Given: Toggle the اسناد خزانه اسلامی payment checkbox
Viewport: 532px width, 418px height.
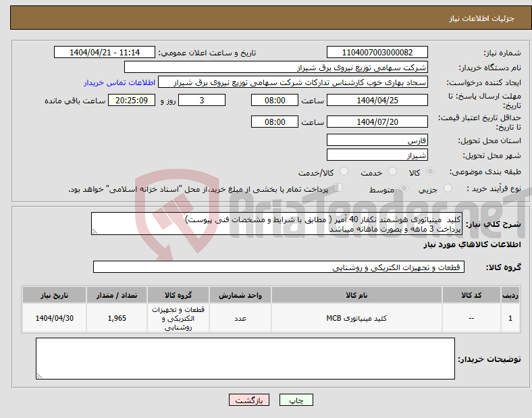Looking at the screenshot, I should pos(338,188).
